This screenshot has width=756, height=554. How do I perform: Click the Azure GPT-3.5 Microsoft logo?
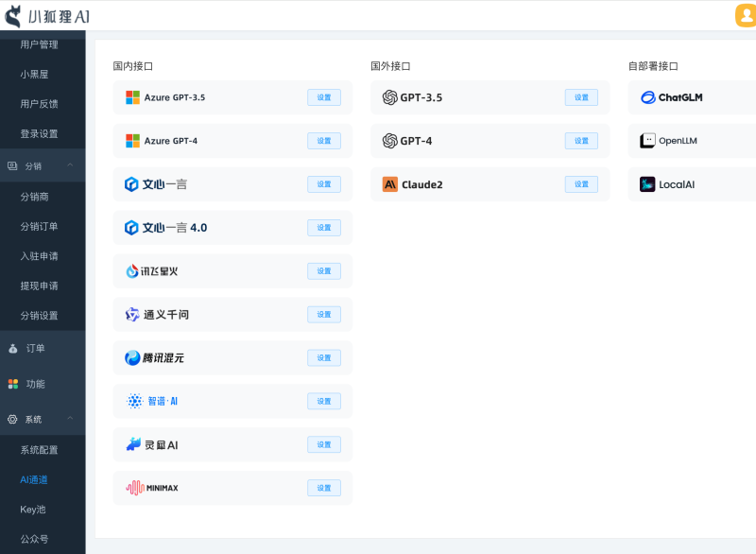(132, 97)
